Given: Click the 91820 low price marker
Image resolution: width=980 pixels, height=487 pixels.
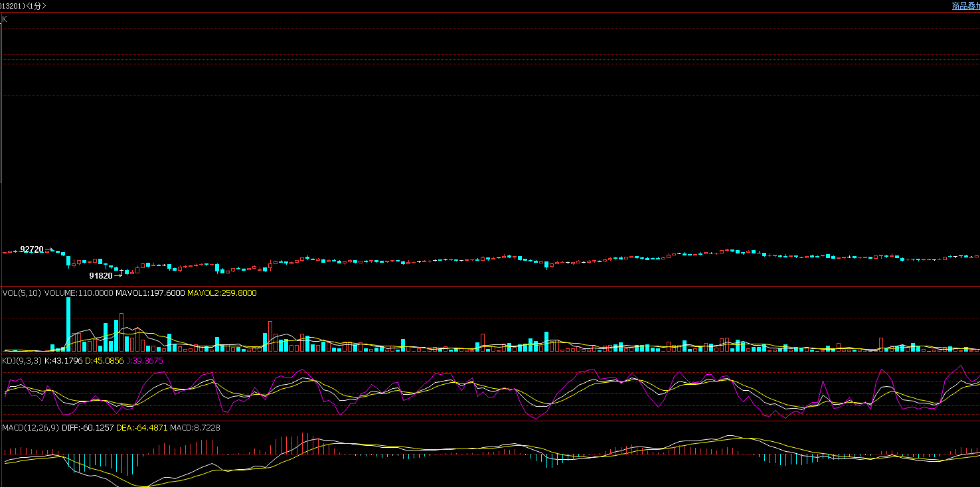Looking at the screenshot, I should [101, 276].
